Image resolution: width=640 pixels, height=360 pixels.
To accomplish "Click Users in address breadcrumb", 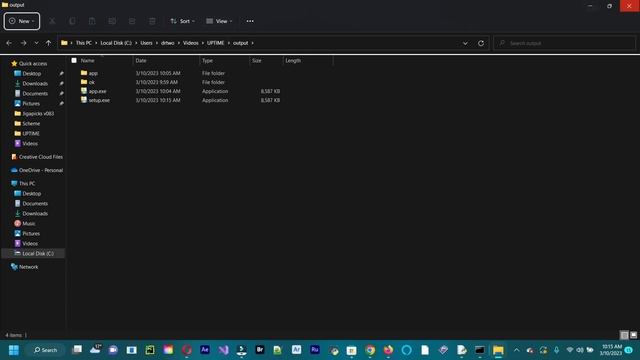I will pos(147,43).
